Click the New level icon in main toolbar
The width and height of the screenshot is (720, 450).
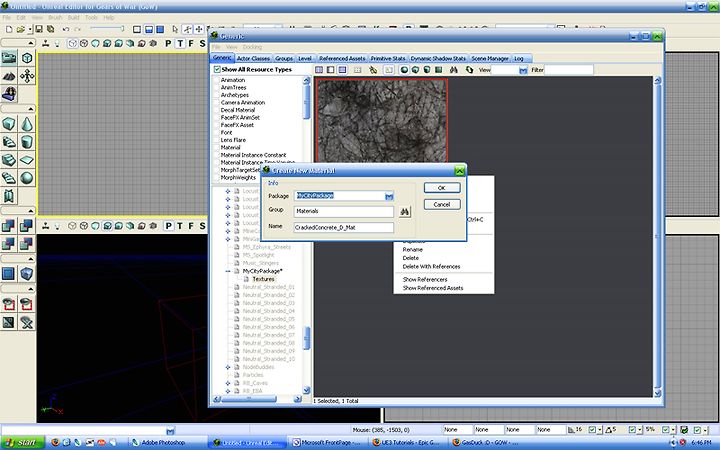click(9, 29)
